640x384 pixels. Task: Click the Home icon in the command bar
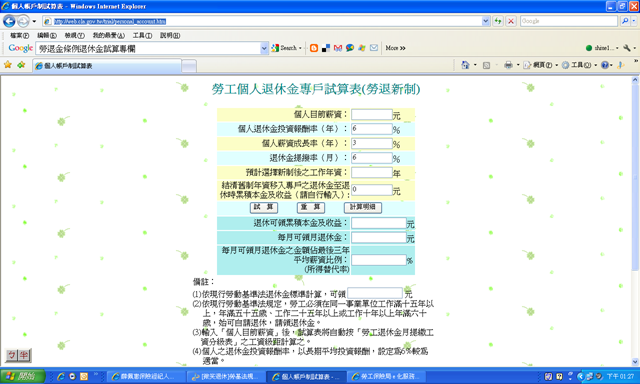465,65
